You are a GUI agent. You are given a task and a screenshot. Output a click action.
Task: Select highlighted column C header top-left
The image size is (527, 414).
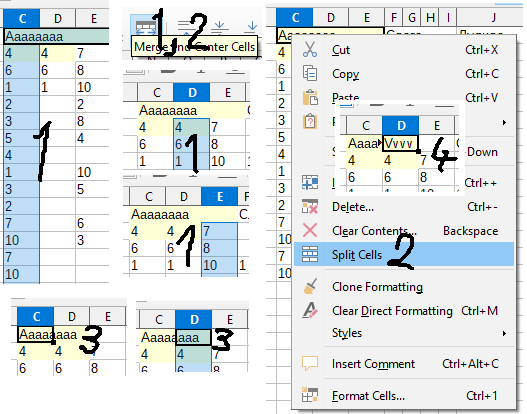tap(22, 18)
